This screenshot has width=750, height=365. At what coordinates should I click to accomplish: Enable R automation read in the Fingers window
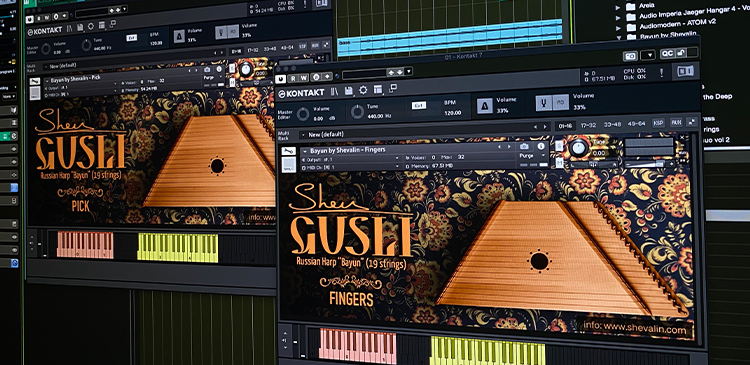293,78
